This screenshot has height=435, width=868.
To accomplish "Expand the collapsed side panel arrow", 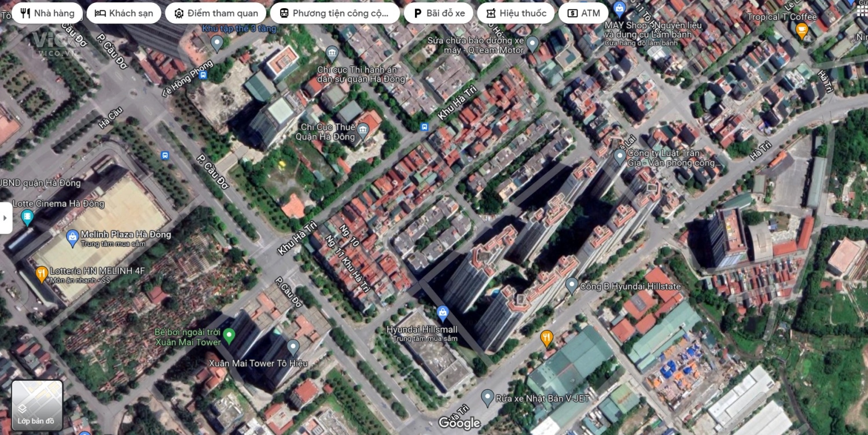I will coord(5,217).
